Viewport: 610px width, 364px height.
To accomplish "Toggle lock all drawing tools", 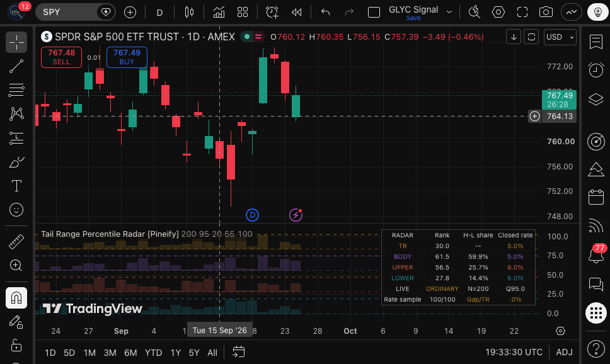I will click(x=16, y=345).
